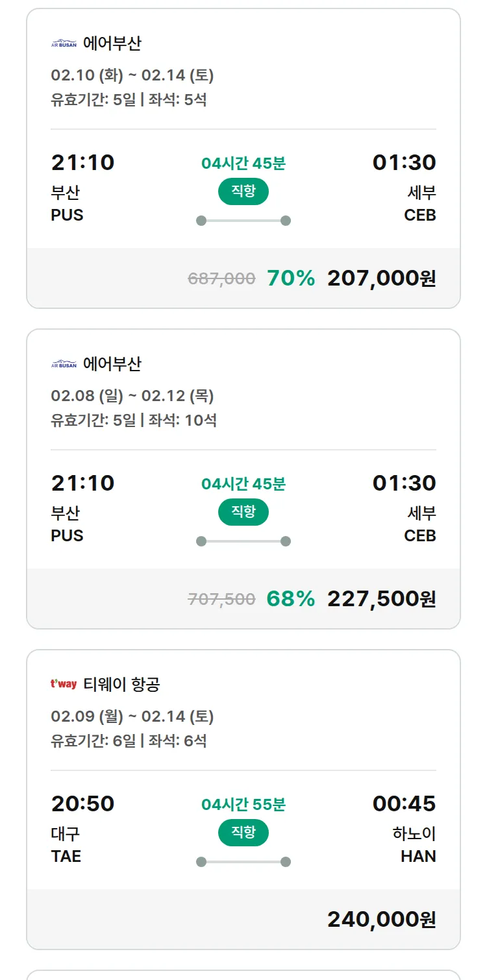Viewport: 487px width, 980px height.
Task: Select the 227,500원 Busan–Cebu fare
Action: [381, 599]
